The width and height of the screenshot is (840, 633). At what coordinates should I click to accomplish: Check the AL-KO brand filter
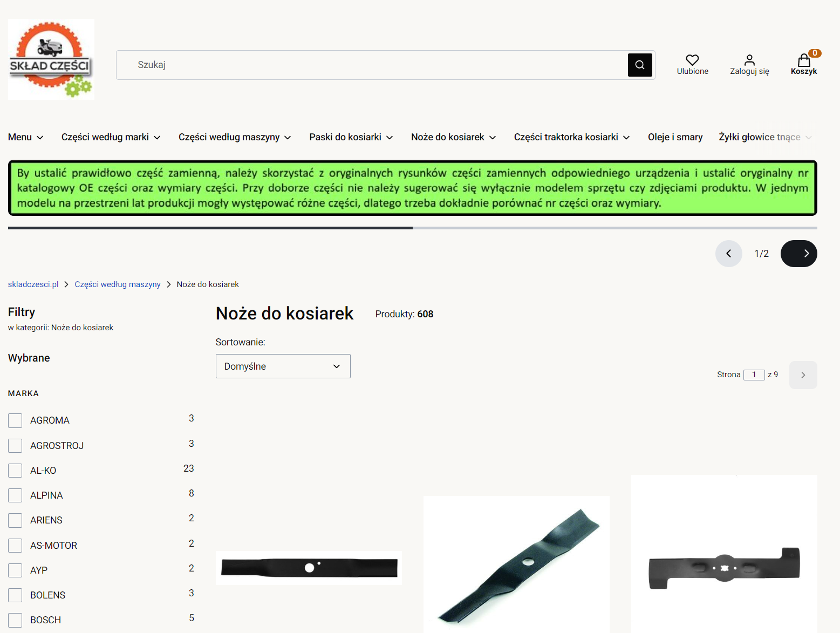[15, 471]
